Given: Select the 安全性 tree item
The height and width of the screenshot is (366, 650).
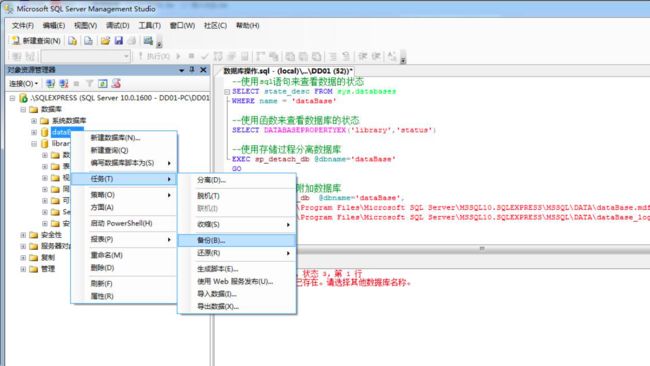Looking at the screenshot, I should point(51,235).
